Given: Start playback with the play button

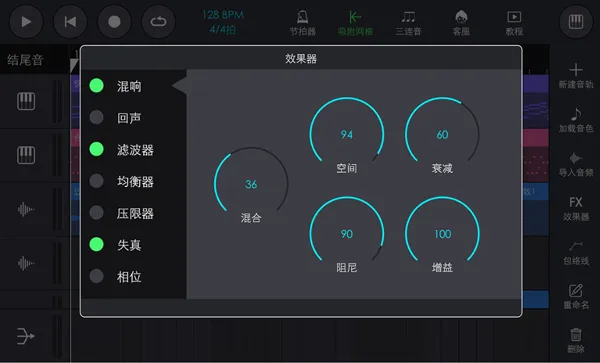Looking at the screenshot, I should coord(26,22).
